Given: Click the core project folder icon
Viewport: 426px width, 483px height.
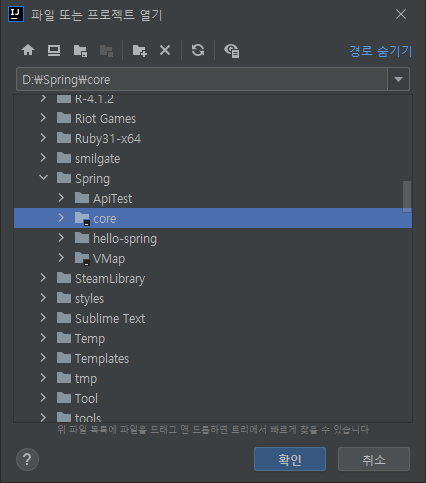Looking at the screenshot, I should click(x=82, y=219).
